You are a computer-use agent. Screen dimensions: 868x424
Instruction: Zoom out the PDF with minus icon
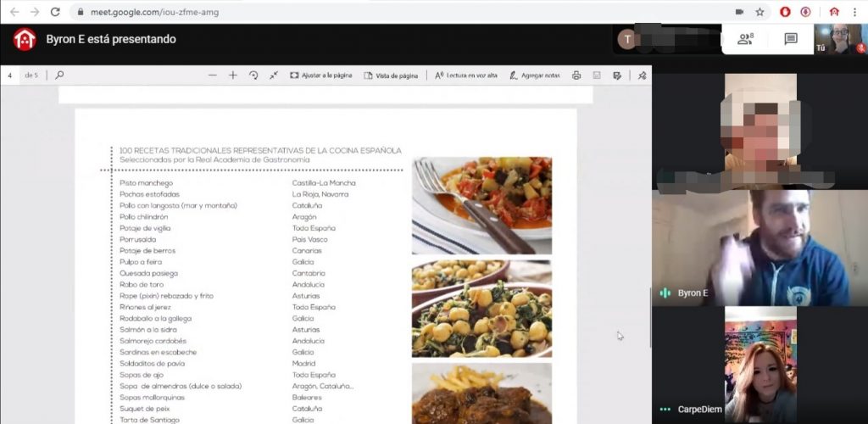tap(213, 75)
